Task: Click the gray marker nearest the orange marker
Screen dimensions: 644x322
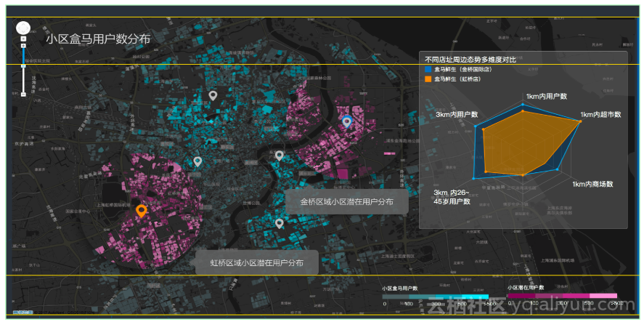Action: [197, 161]
